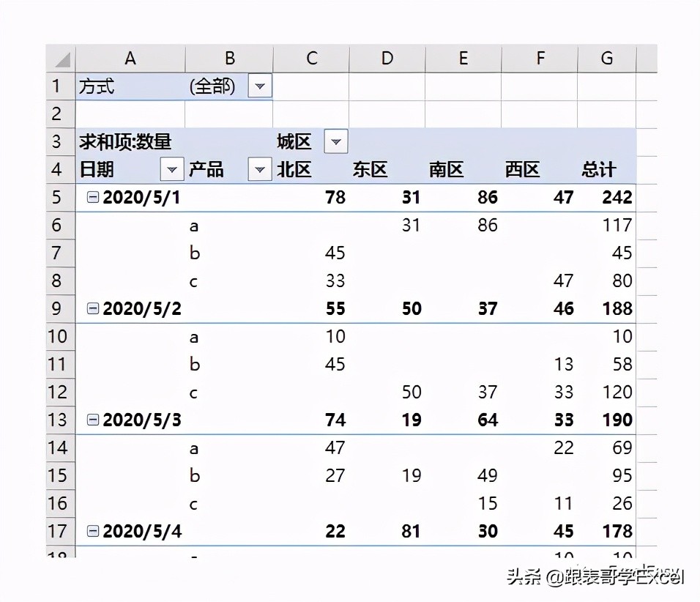This screenshot has width=700, height=602.
Task: Select the (全部) filter value cell
Action: pos(212,86)
